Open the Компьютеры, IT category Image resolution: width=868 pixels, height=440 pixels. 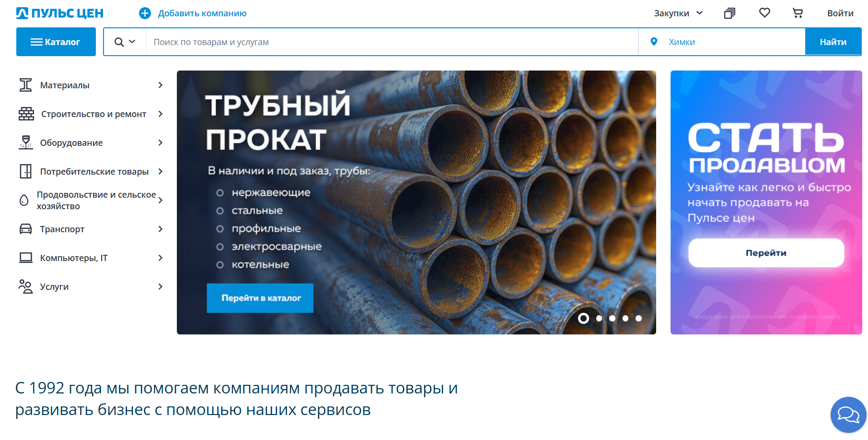click(74, 258)
